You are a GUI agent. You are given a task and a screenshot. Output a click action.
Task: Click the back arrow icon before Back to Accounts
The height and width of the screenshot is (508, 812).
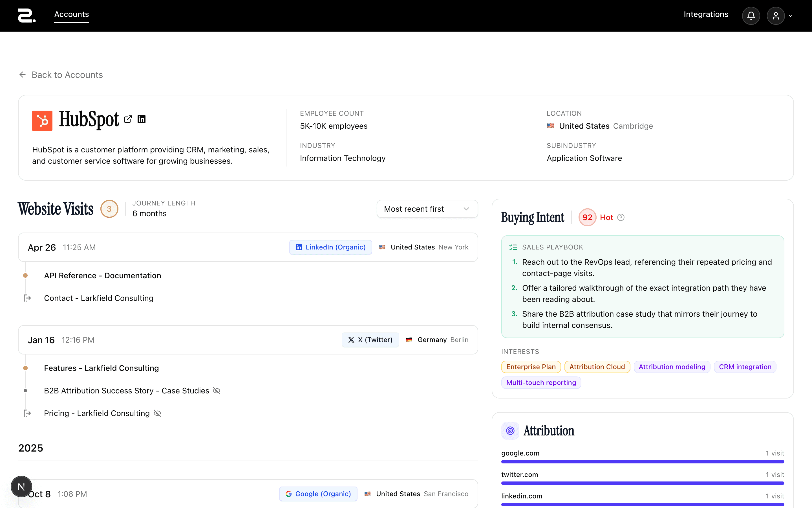click(23, 75)
